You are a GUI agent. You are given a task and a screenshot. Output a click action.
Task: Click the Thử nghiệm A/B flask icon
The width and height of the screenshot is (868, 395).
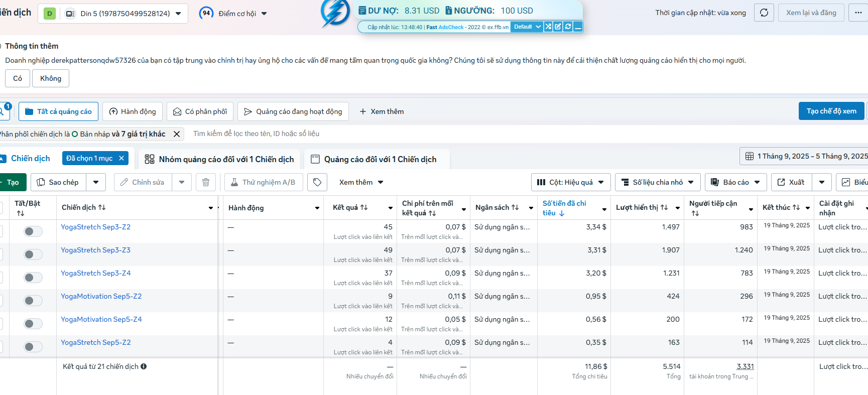point(234,182)
